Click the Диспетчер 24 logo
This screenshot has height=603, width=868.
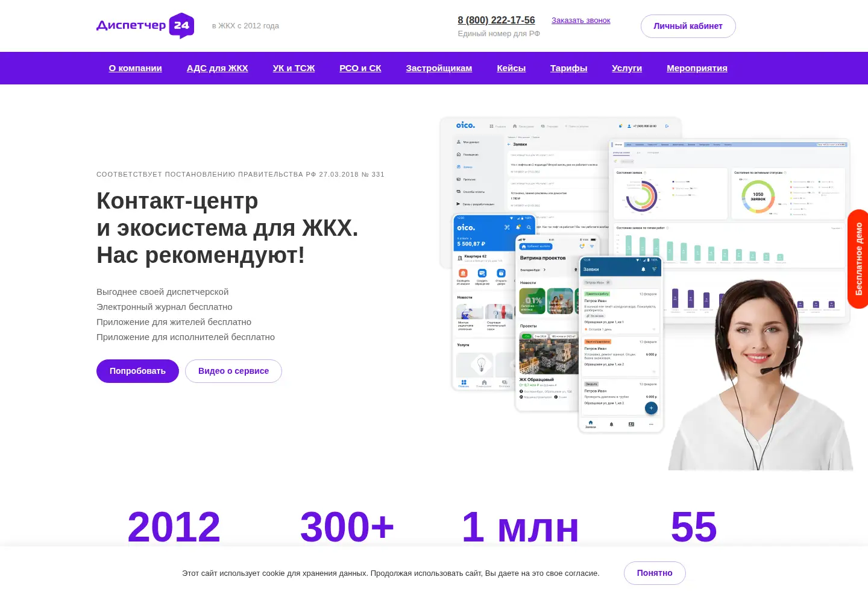pyautogui.click(x=145, y=25)
